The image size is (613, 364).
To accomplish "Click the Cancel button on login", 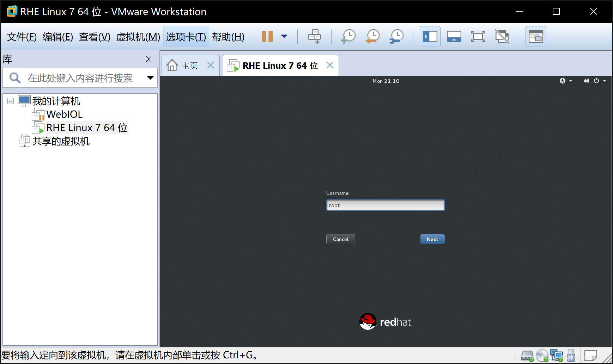I will click(341, 239).
